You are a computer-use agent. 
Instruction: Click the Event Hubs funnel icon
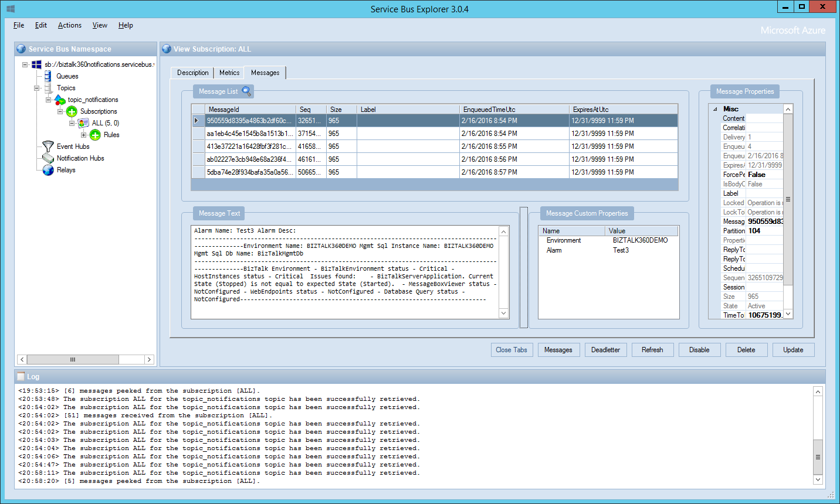coord(48,147)
